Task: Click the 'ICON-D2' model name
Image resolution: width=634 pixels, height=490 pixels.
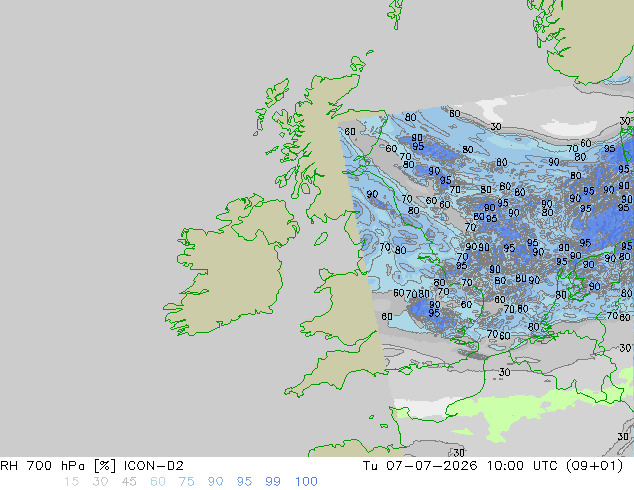Action: pos(154,466)
